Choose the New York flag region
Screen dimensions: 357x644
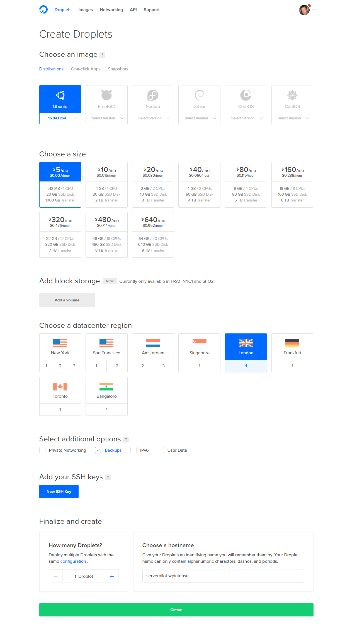(x=60, y=343)
